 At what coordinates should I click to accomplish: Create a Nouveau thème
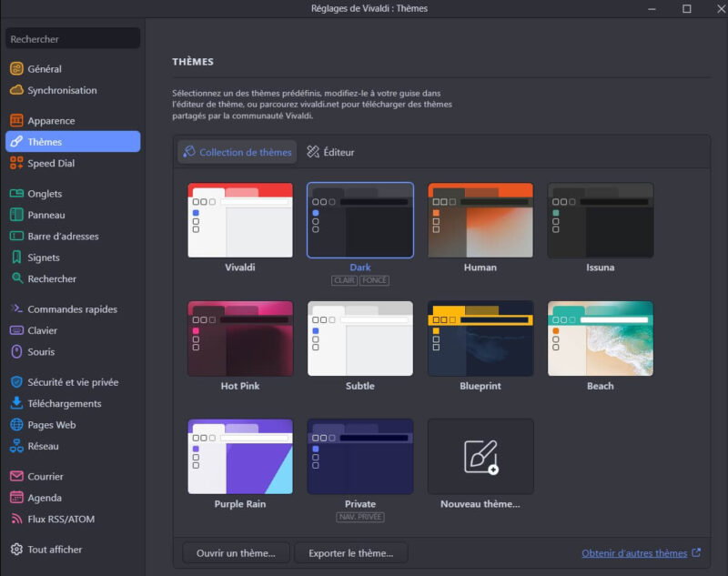coord(480,456)
